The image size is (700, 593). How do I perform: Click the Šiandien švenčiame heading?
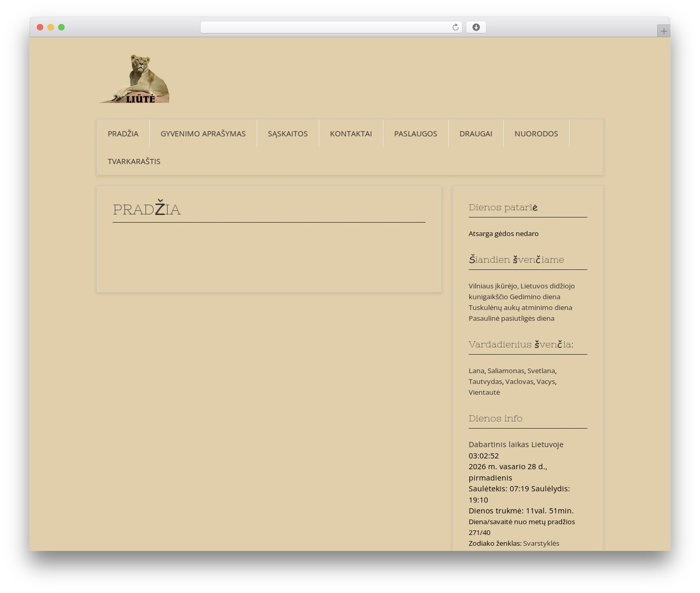[516, 259]
